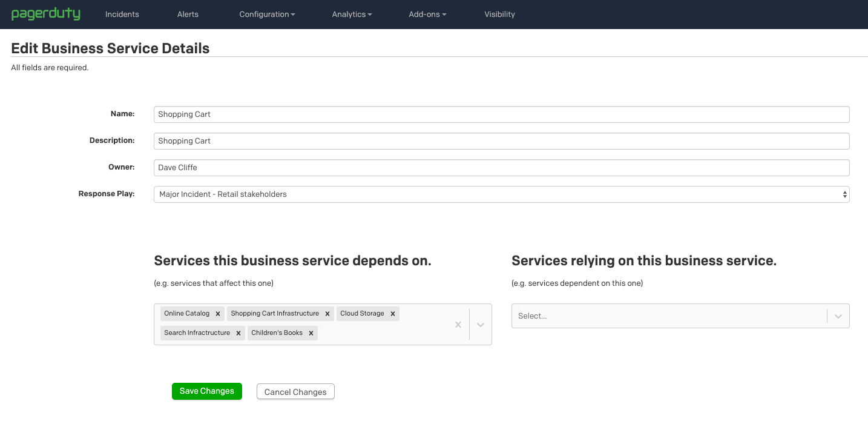
Task: Click the Cancel Changes button
Action: [x=295, y=392]
